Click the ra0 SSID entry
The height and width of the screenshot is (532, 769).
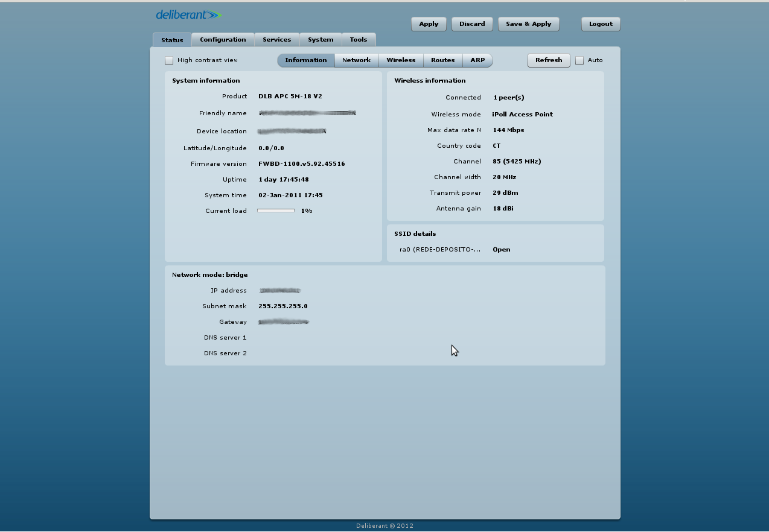tap(440, 250)
